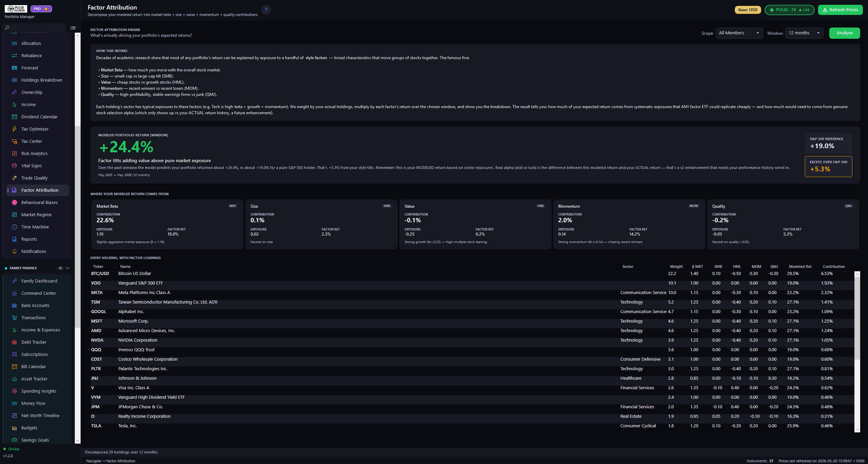This screenshot has width=868, height=464.
Task: Click the Forecast sidebar icon
Action: 14,68
